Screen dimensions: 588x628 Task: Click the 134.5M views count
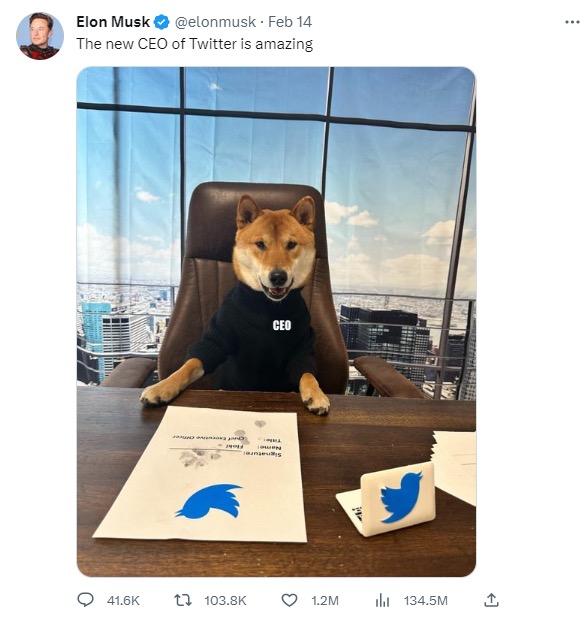click(x=425, y=601)
